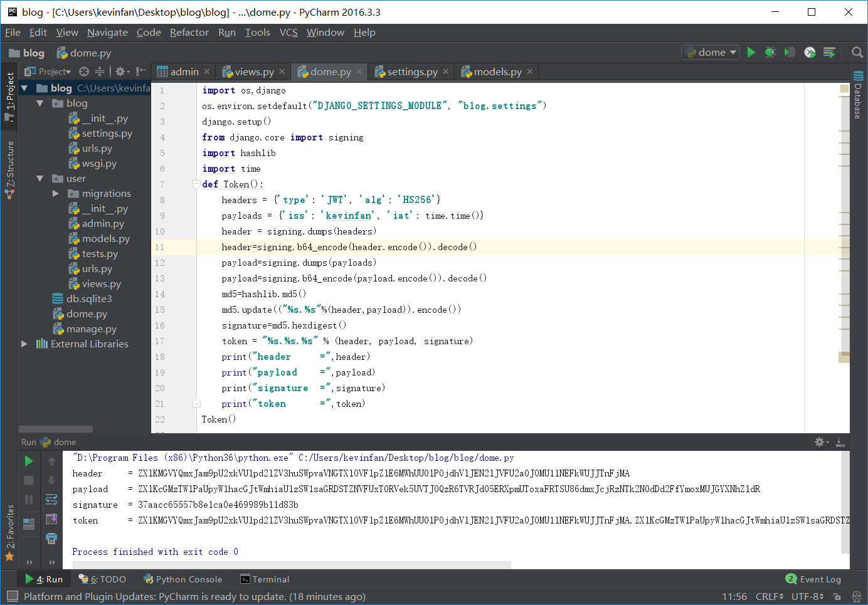The width and height of the screenshot is (868, 605).
Task: Open Run panel settings gear icon
Action: pyautogui.click(x=821, y=443)
